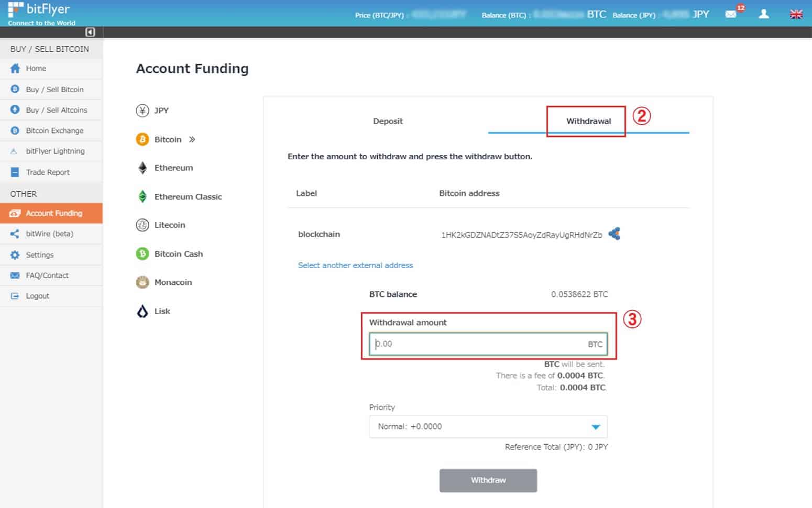Click the Trade Report icon
812x508 pixels.
click(x=15, y=172)
